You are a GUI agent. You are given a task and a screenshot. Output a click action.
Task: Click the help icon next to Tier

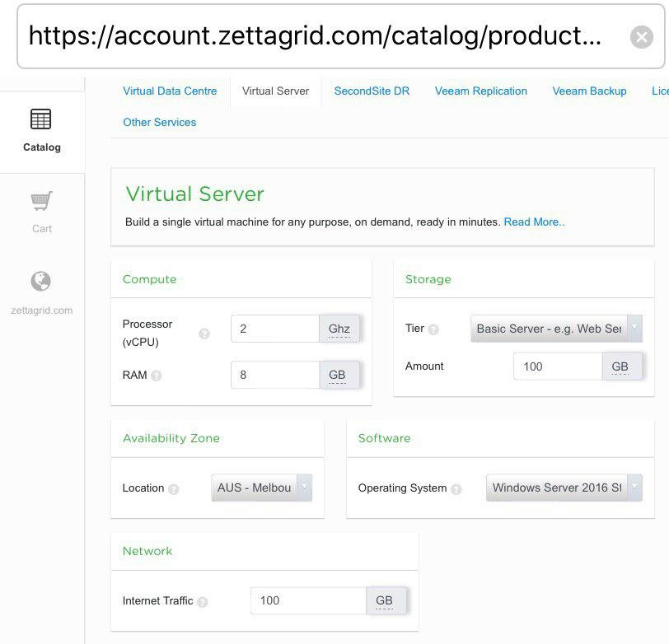point(433,329)
